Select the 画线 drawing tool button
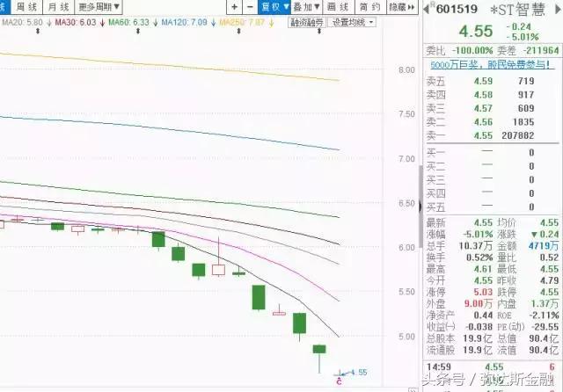This screenshot has height=392, width=563. (x=339, y=7)
